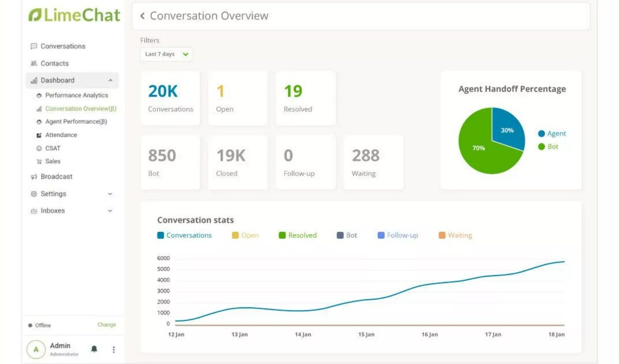620x364 pixels.
Task: Click the Inboxes tray icon
Action: (34, 211)
